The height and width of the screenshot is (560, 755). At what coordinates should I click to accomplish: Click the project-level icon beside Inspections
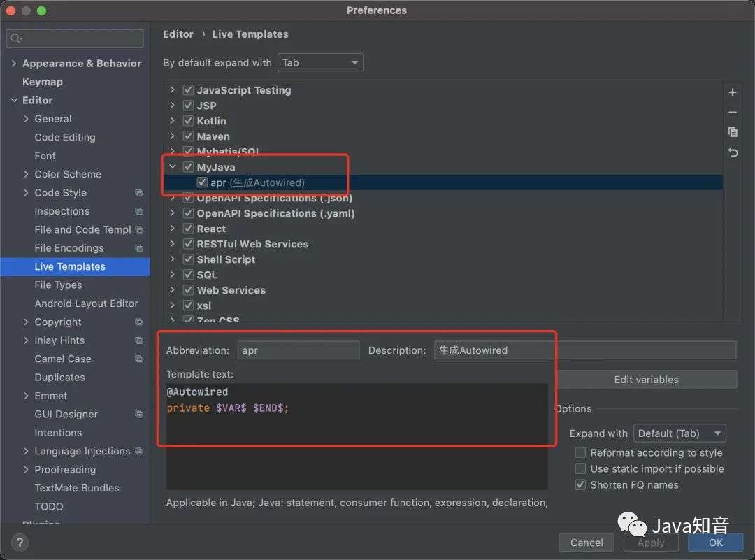click(138, 211)
